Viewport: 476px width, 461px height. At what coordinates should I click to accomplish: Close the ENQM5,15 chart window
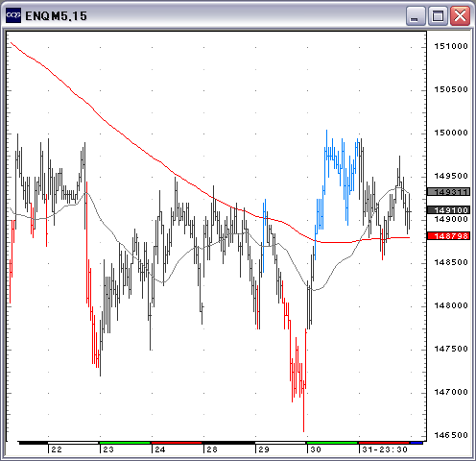tap(460, 15)
